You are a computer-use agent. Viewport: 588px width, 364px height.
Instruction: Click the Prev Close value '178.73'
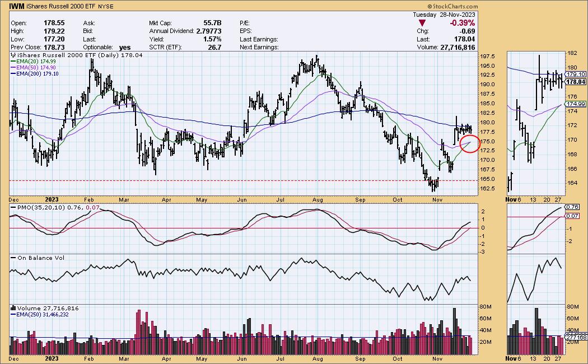click(x=54, y=47)
